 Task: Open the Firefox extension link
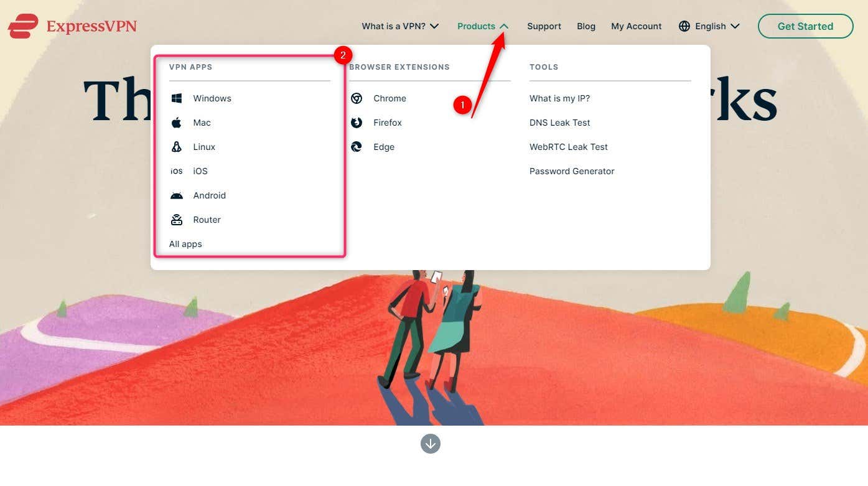coord(388,123)
